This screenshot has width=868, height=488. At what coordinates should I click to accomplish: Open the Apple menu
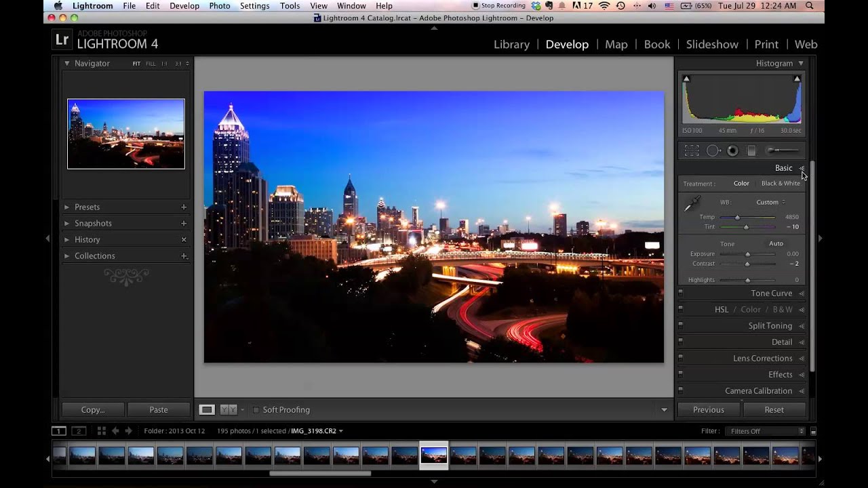click(x=58, y=6)
